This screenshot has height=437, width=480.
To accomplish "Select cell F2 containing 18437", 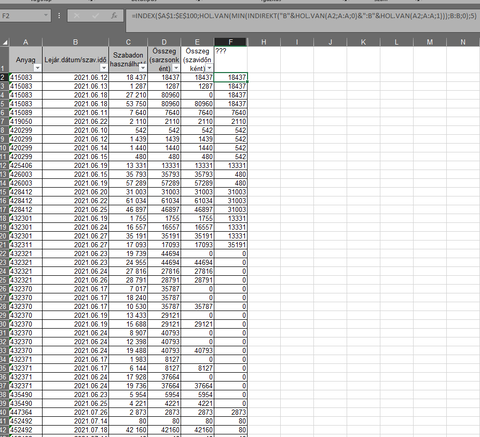I will click(x=231, y=77).
